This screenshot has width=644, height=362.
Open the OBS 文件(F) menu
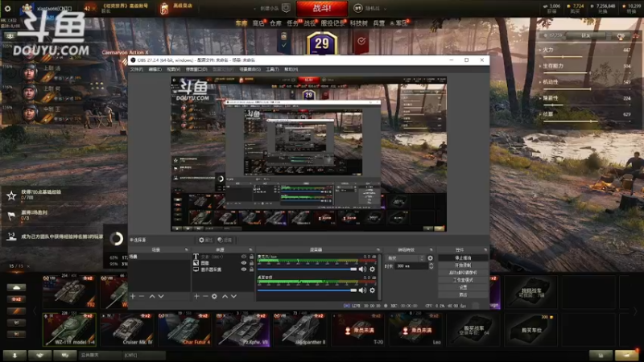pos(137,69)
